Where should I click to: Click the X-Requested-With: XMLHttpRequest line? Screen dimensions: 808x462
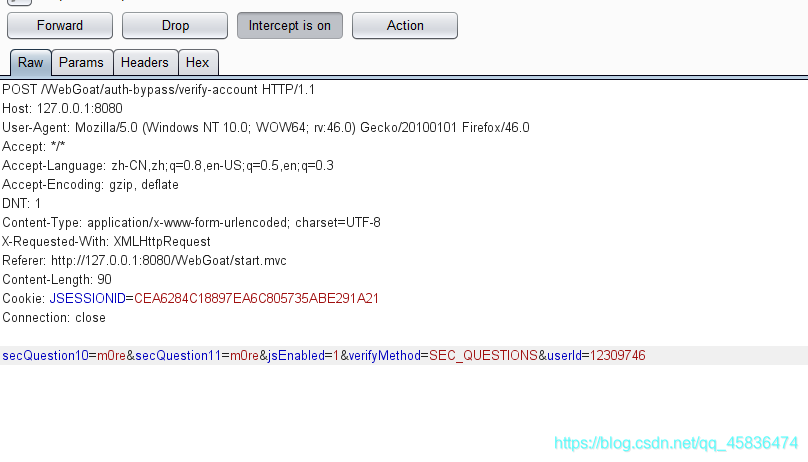click(x=106, y=242)
